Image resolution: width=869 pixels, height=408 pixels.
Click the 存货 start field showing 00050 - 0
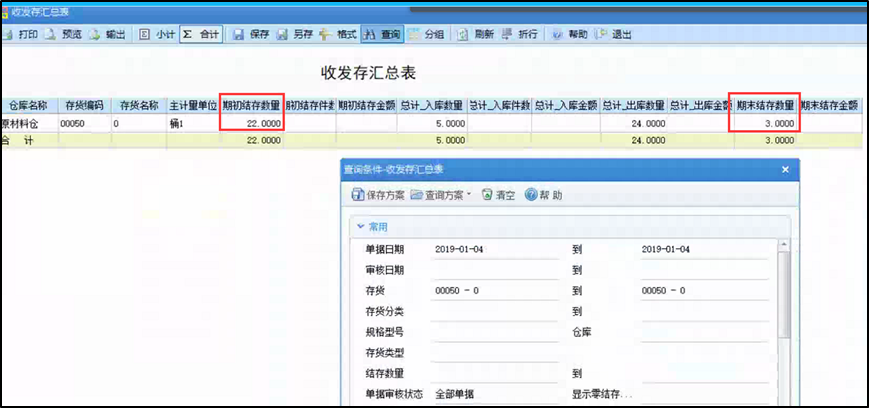pyautogui.click(x=497, y=290)
